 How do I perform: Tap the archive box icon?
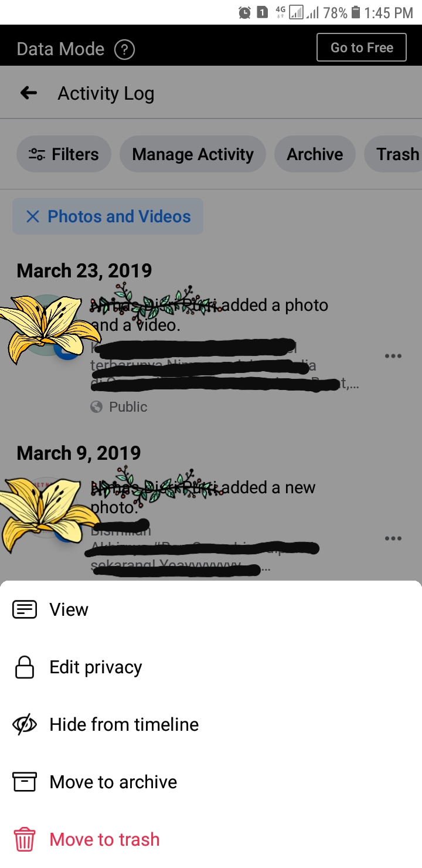click(25, 782)
